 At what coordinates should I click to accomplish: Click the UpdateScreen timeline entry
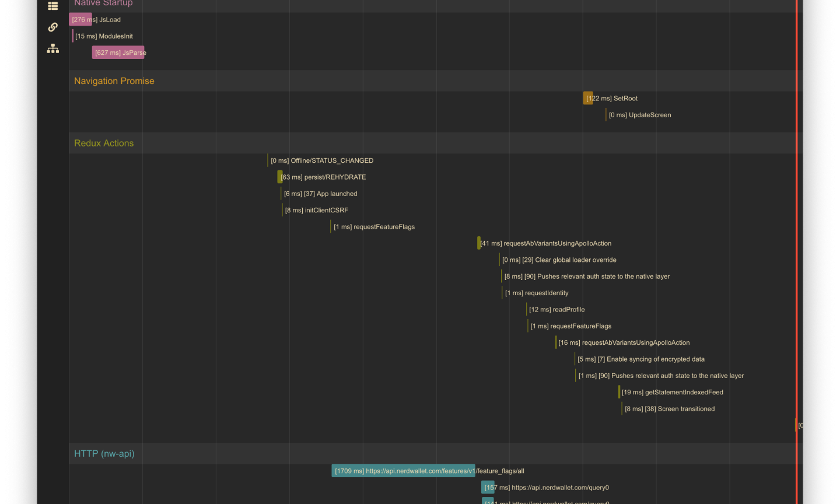639,116
